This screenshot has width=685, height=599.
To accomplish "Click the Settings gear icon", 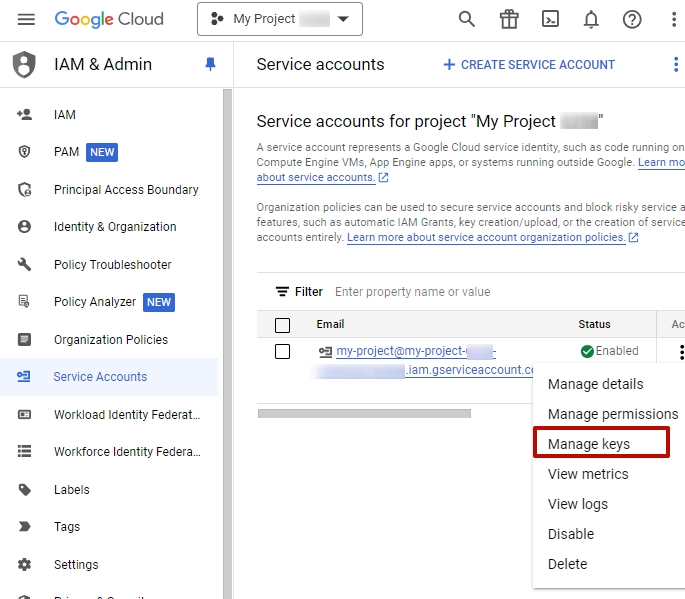I will [24, 564].
